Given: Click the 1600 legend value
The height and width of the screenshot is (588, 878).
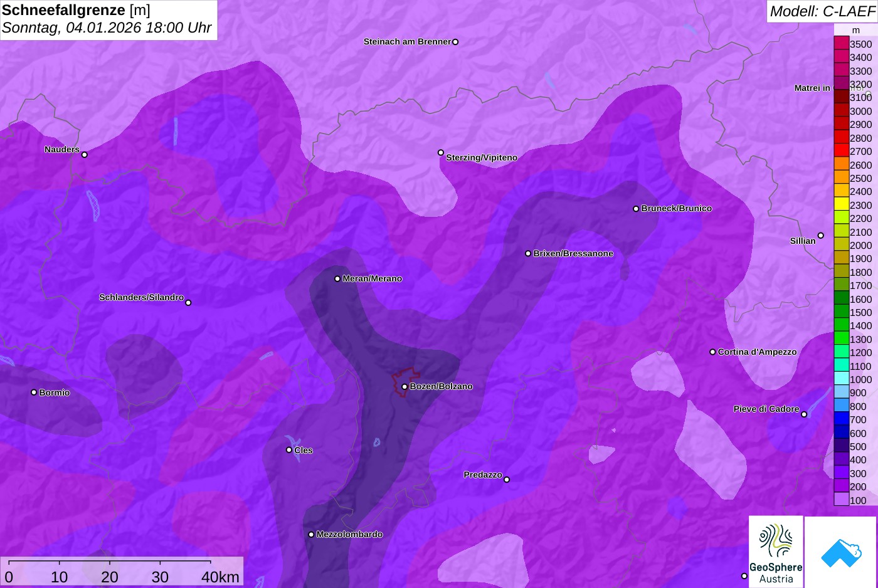Looking at the screenshot, I should (861, 300).
